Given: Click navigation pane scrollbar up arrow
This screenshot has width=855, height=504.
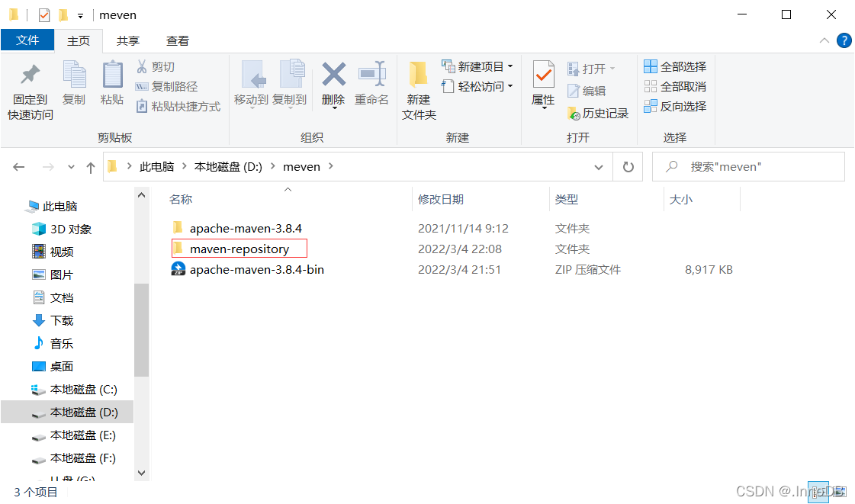Looking at the screenshot, I should coord(141,195).
